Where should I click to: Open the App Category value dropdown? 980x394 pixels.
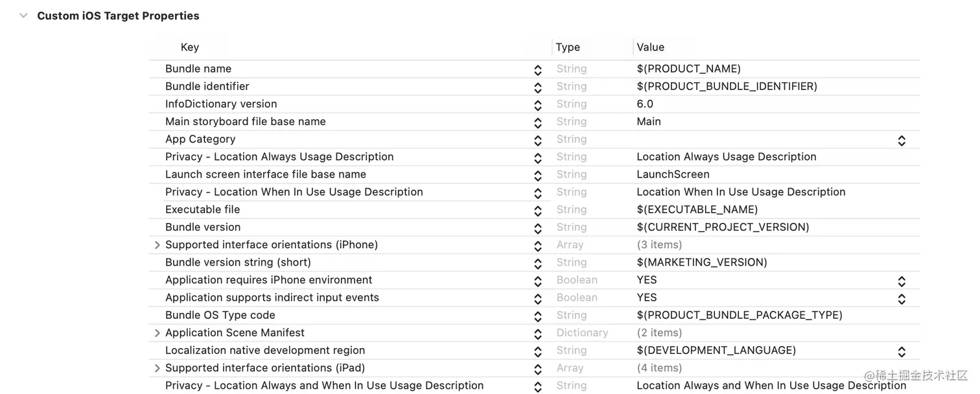coord(901,139)
